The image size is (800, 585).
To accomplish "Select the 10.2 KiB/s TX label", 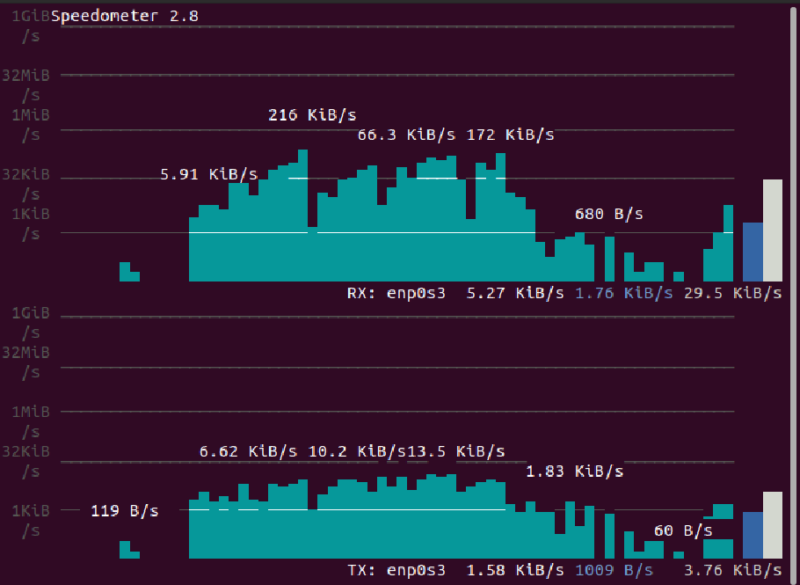I will (x=357, y=451).
